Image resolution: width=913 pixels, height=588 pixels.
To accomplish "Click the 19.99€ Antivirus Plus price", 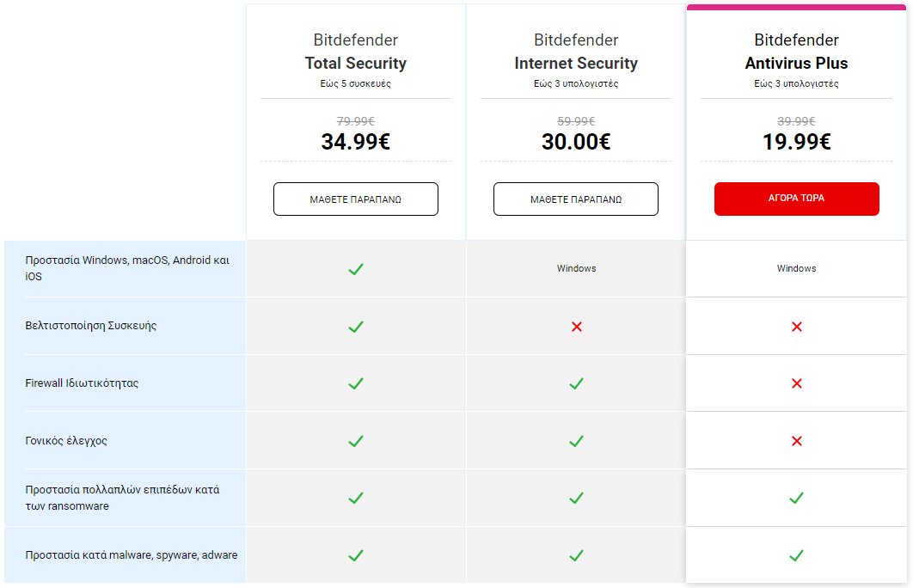I will pyautogui.click(x=796, y=142).
